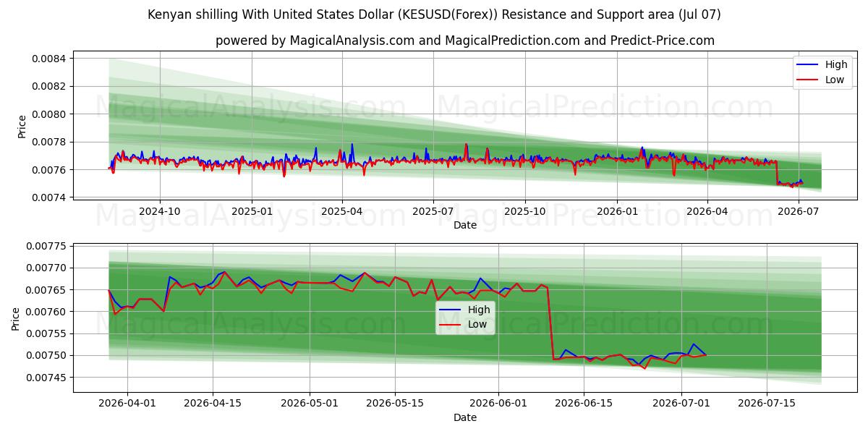This screenshot has height=434, width=868.
Task: Click the bottom chart 'Date' axis label
Action: [x=465, y=417]
